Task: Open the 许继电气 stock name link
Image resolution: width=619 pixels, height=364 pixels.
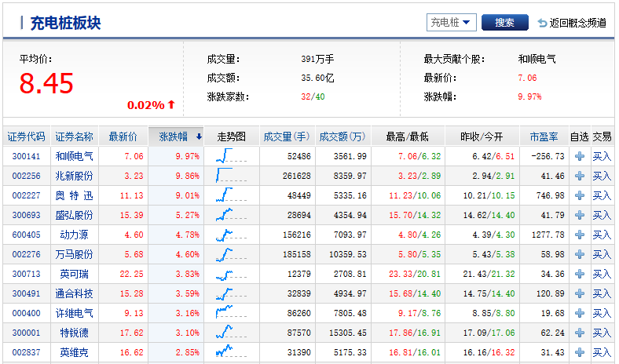Action: click(74, 313)
